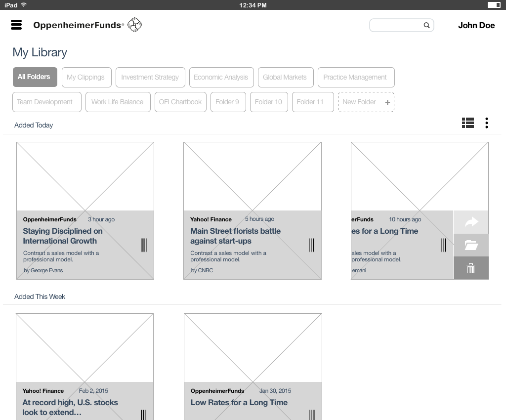Click the plus icon in New Folder
This screenshot has width=506, height=420.
click(x=387, y=102)
